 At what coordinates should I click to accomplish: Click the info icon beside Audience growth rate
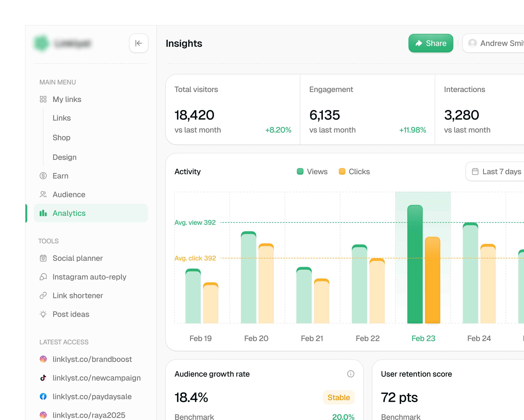[350, 374]
